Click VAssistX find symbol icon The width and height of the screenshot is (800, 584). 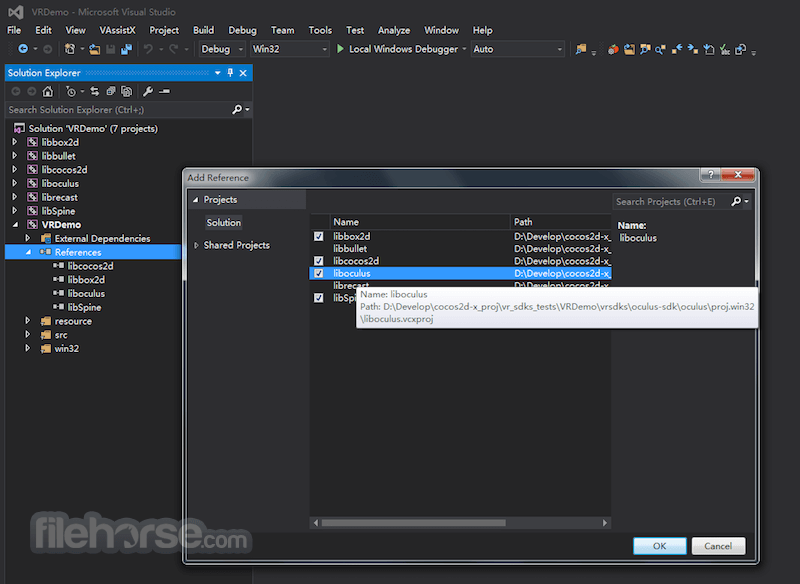click(660, 49)
